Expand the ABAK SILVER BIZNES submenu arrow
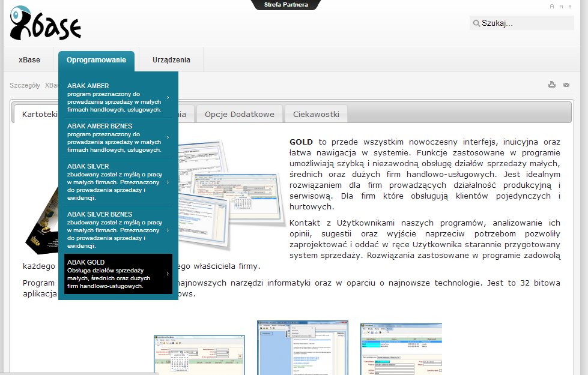 tap(168, 230)
